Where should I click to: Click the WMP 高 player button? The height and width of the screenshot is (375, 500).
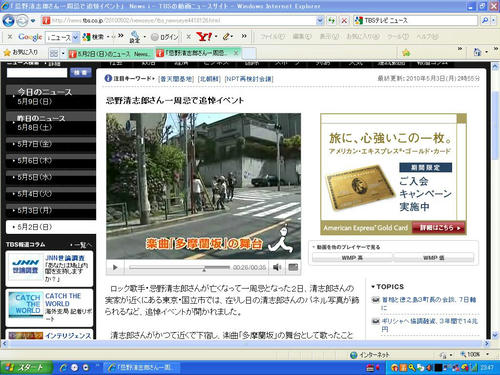pyautogui.click(x=352, y=258)
